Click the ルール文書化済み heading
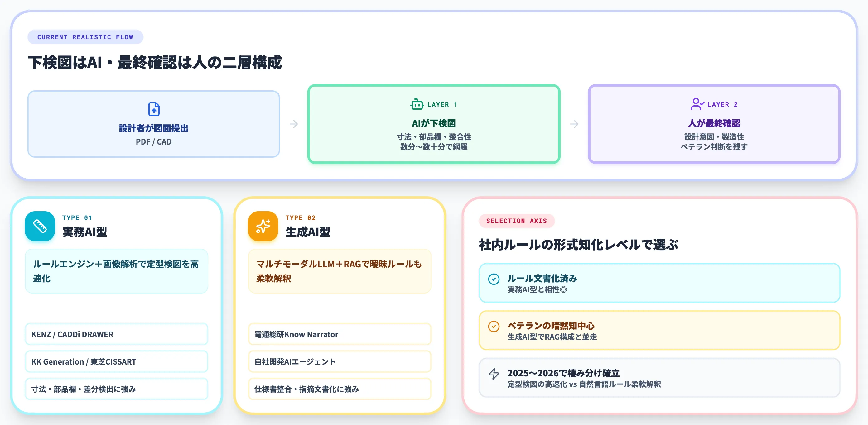Screen dimensions: 868x425 click(542, 279)
